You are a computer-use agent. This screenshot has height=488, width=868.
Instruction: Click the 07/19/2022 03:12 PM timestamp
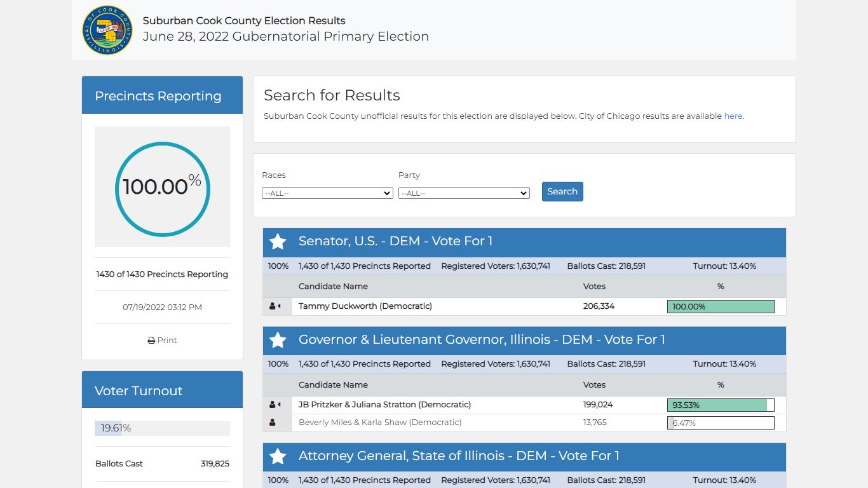(x=162, y=308)
